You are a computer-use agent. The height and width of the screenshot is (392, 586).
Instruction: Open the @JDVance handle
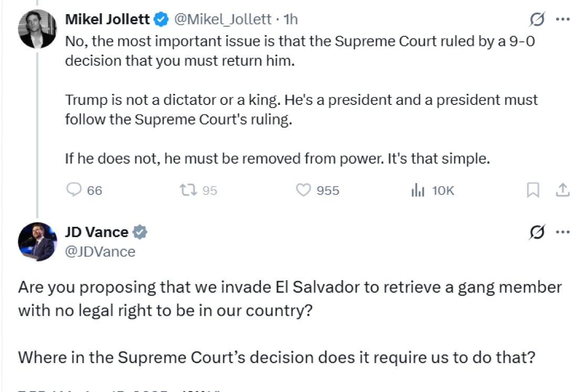click(x=100, y=251)
